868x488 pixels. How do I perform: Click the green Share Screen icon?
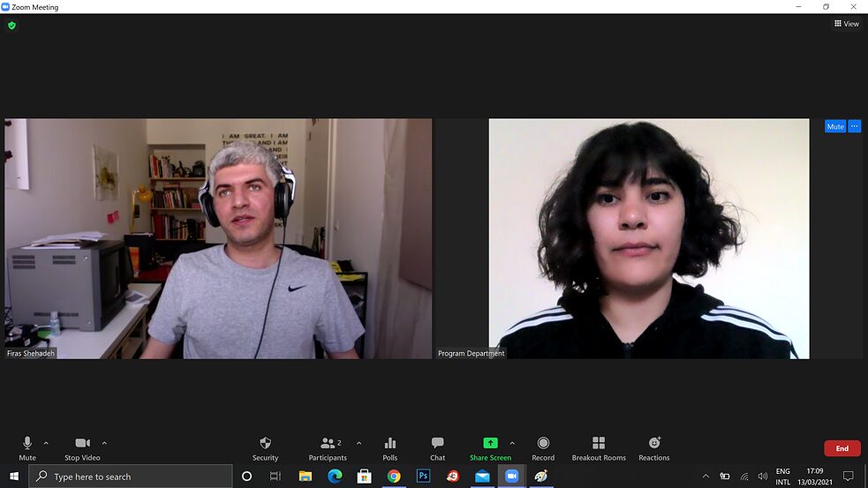[x=490, y=443]
